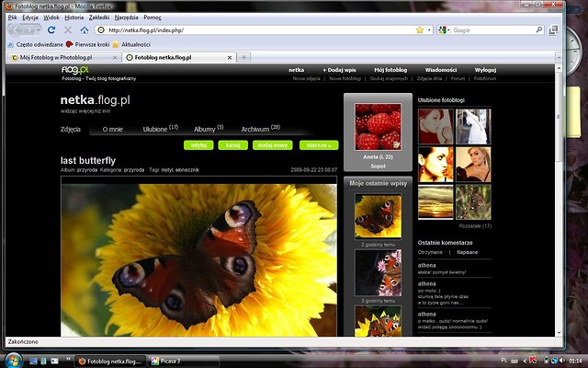Click the Google search box

[492, 30]
